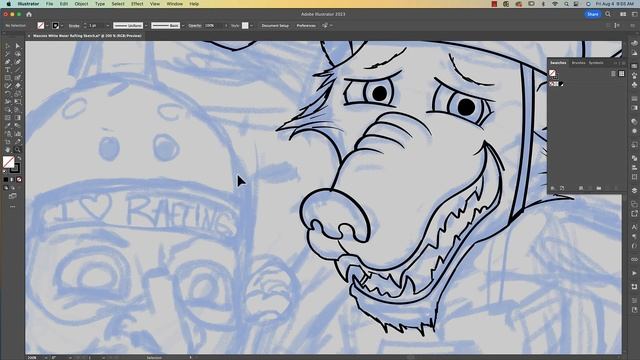Open the Window menu

175,4
